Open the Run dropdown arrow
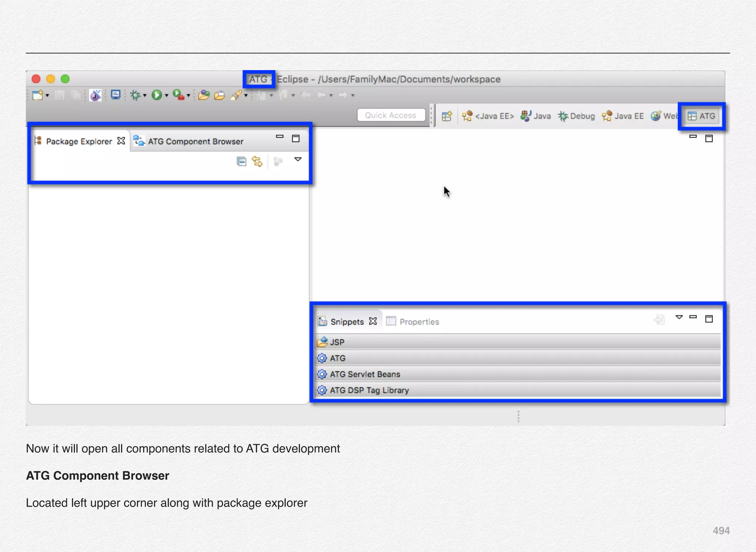The width and height of the screenshot is (756, 552). pyautogui.click(x=166, y=96)
